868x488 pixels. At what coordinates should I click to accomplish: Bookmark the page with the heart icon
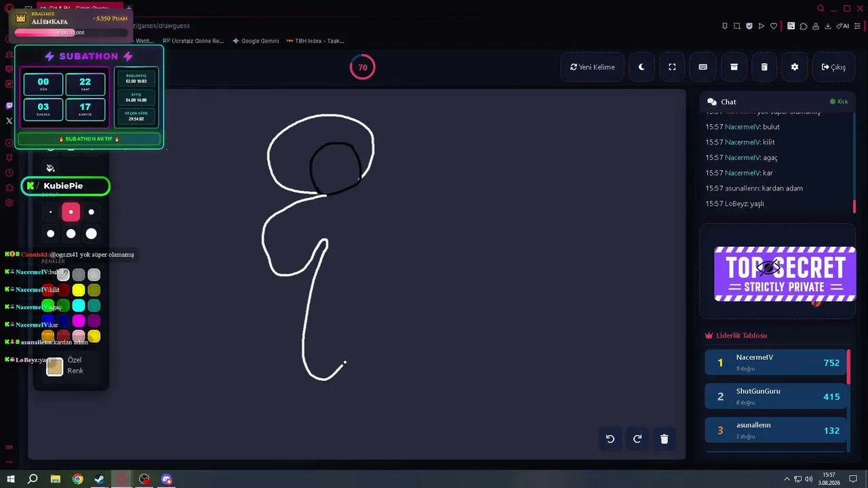point(774,26)
